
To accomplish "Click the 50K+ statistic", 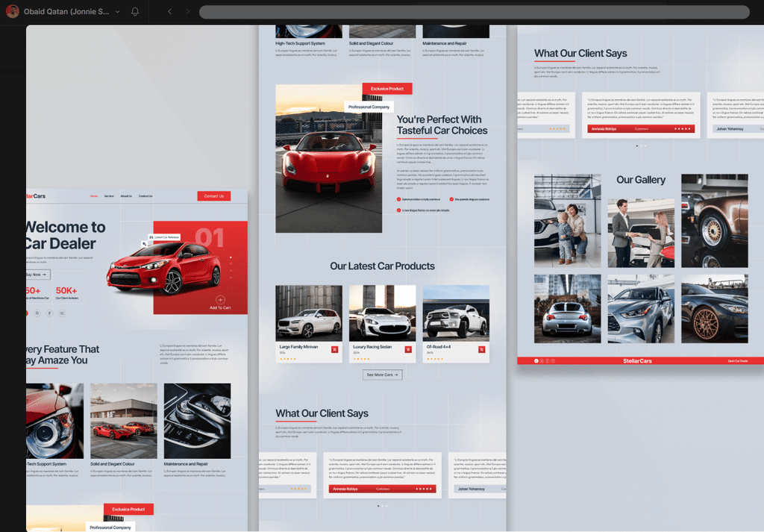I will pos(66,291).
